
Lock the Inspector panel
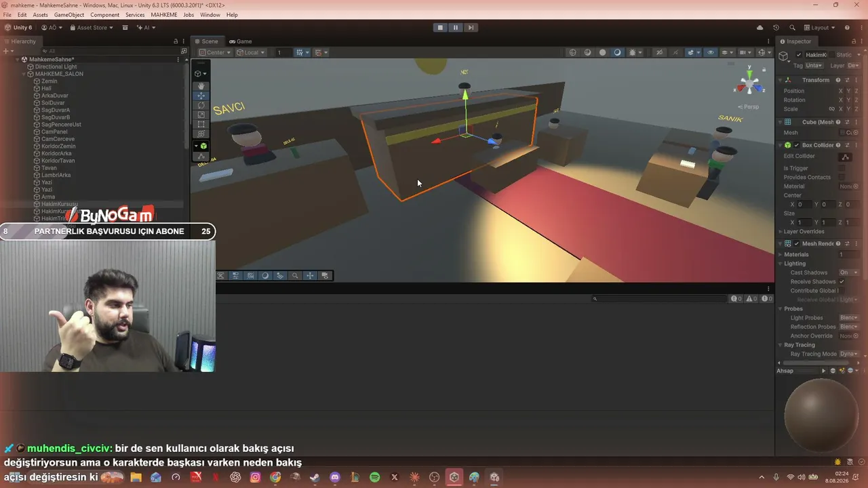[854, 41]
